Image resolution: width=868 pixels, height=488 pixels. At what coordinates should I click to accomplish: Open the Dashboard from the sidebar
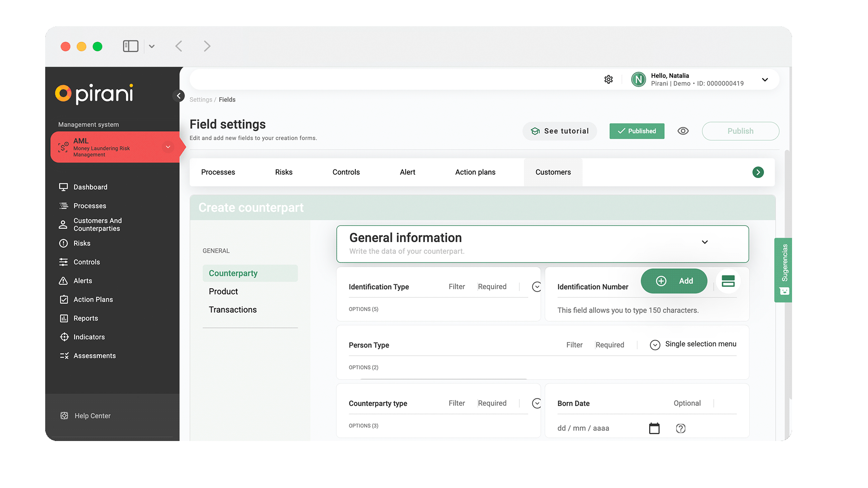coord(90,187)
